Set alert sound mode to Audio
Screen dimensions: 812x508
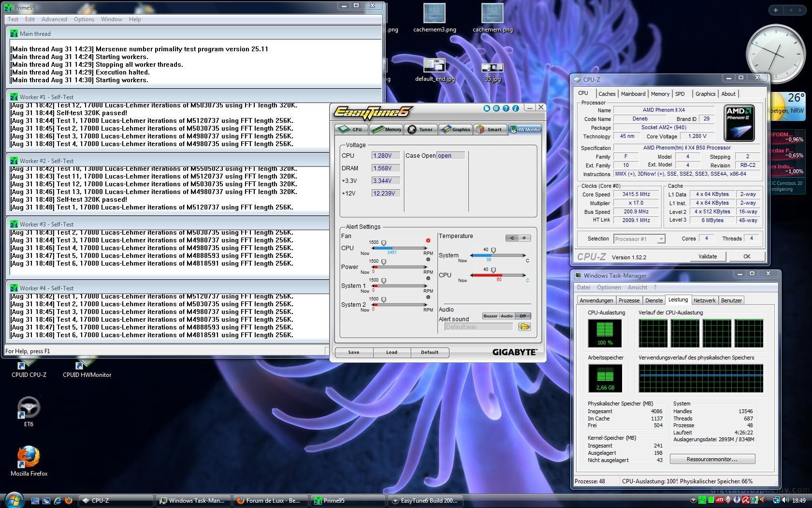click(x=507, y=316)
